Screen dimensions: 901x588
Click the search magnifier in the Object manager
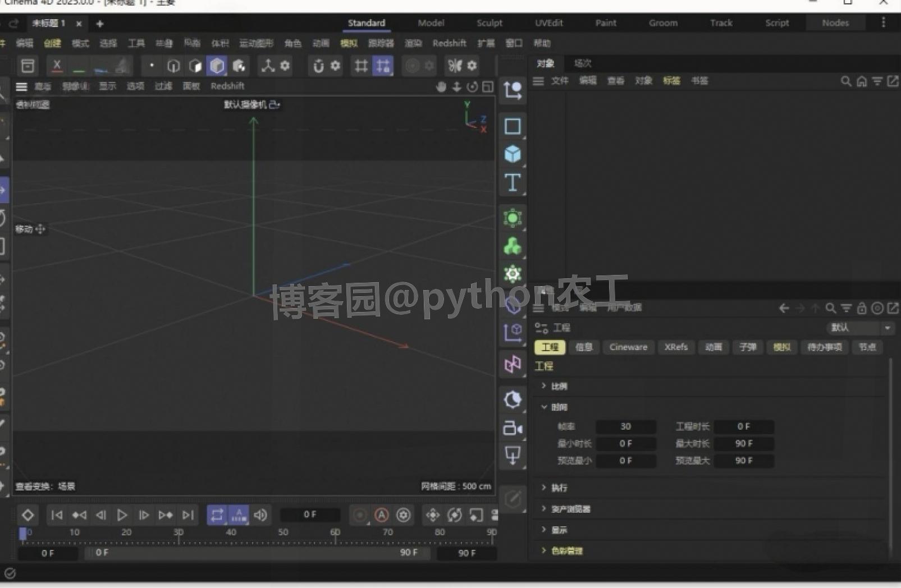pyautogui.click(x=845, y=81)
